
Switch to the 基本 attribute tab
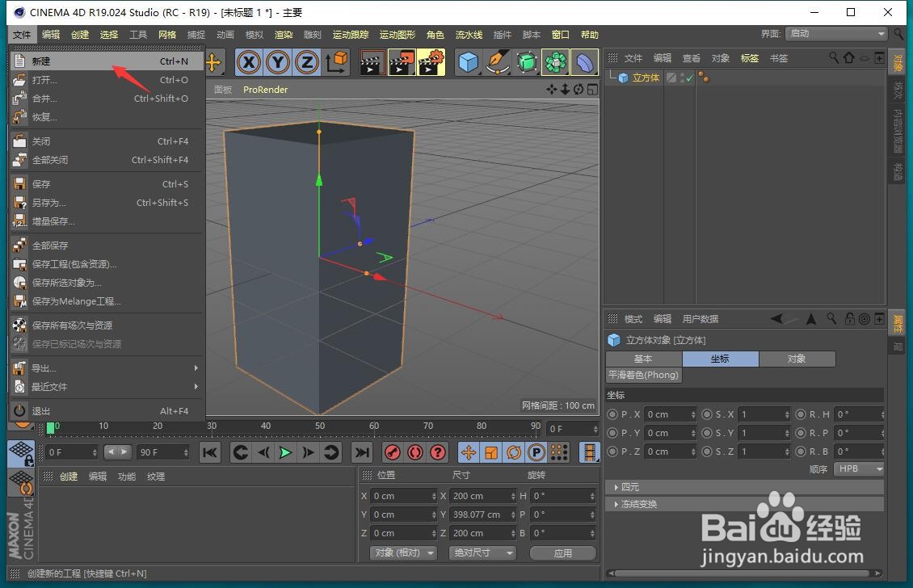point(644,359)
